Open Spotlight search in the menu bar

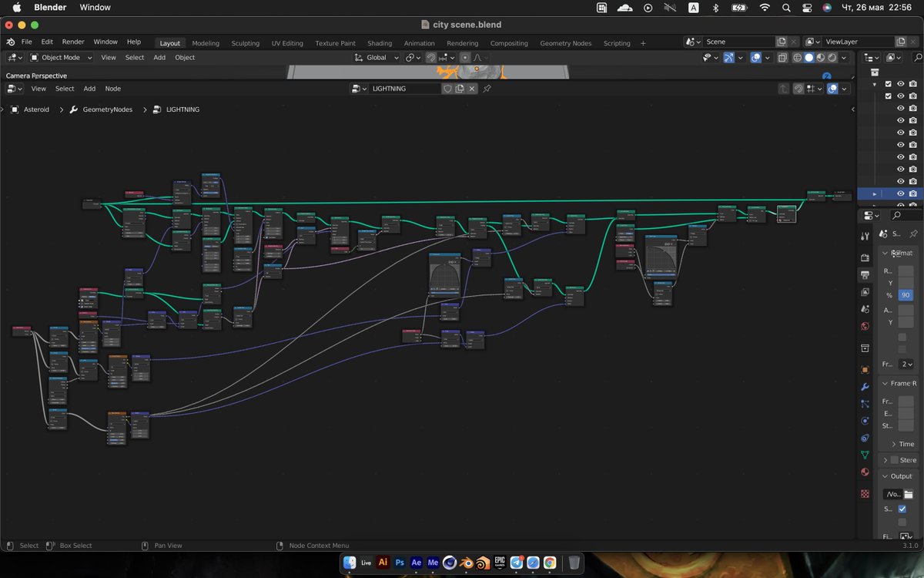point(786,8)
